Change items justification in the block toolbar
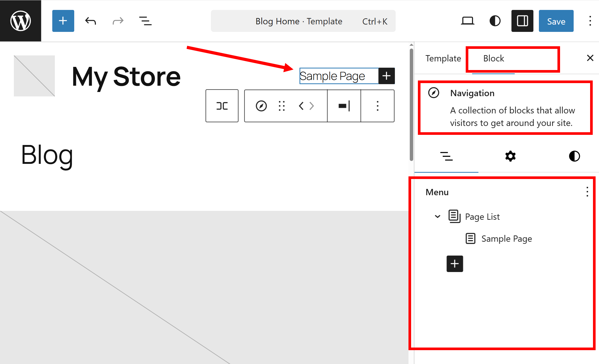 [344, 106]
